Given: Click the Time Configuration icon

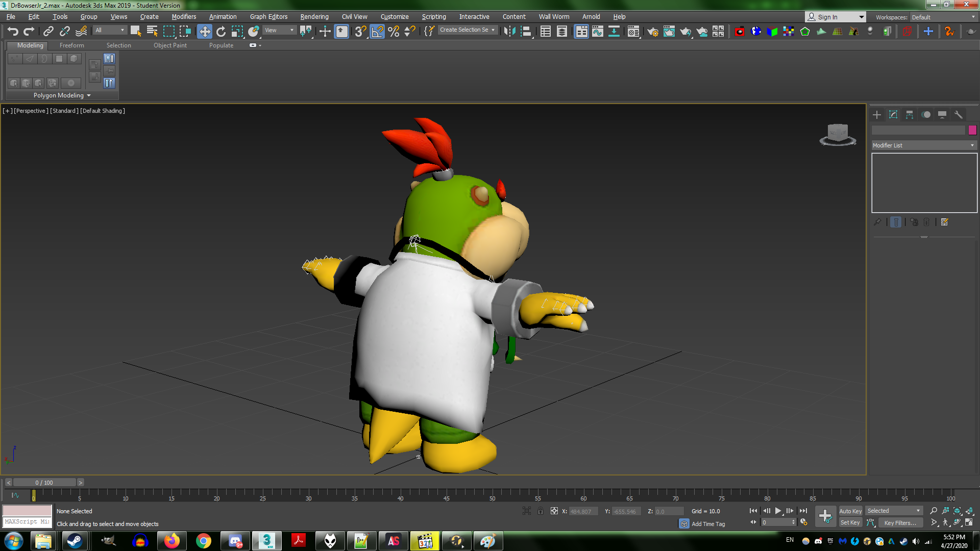Looking at the screenshot, I should (804, 522).
